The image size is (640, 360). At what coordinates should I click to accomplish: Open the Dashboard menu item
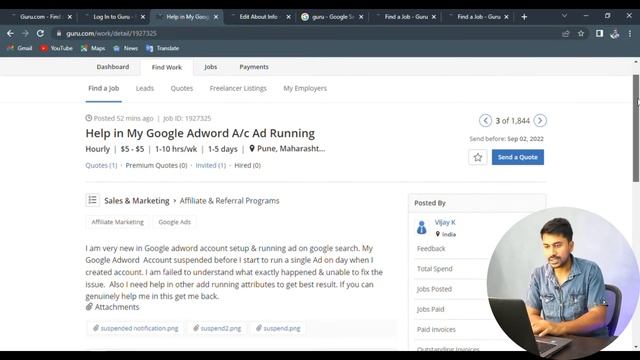(113, 67)
